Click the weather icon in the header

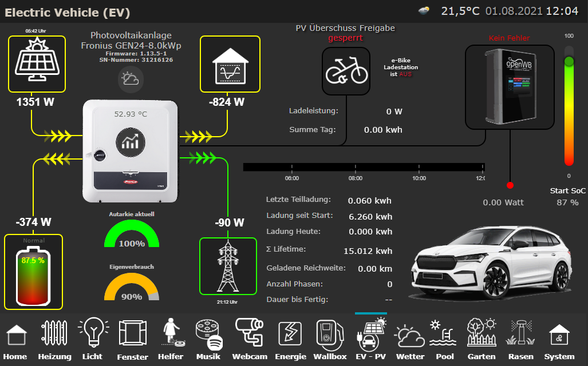click(424, 10)
